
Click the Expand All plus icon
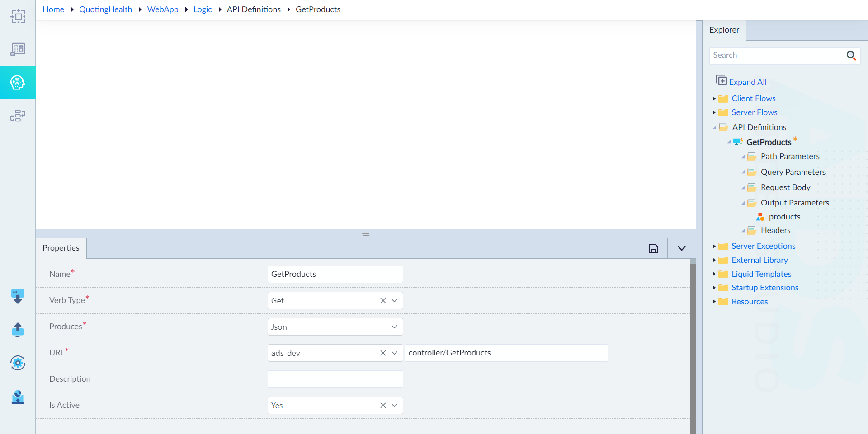click(721, 80)
